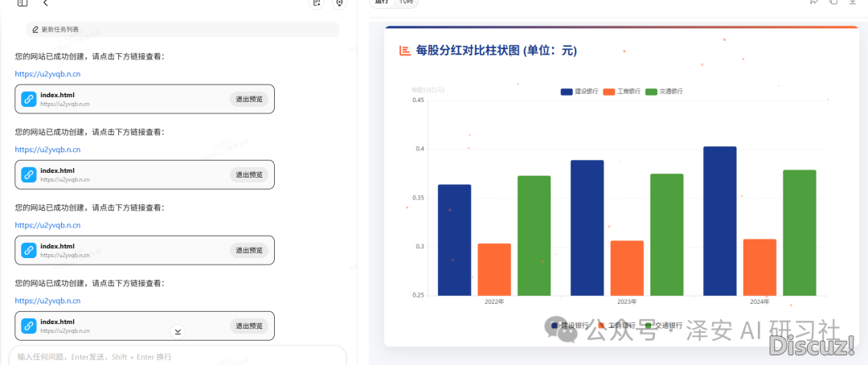Toggle the sidebar panel icon

click(23, 3)
